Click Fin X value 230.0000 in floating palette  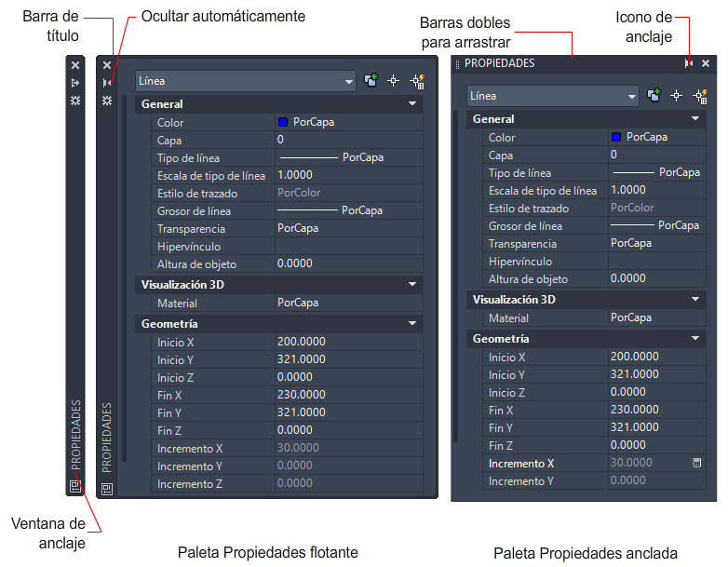(349, 395)
